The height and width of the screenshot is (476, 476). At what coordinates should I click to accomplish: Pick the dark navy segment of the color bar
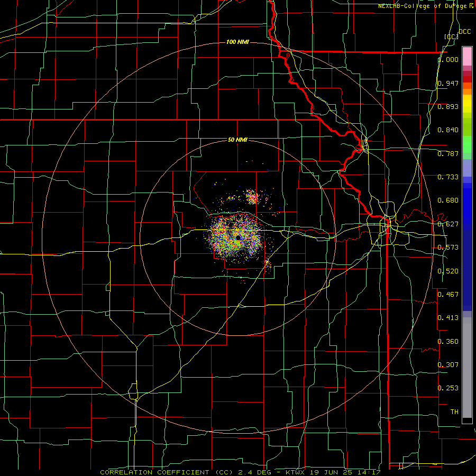pyautogui.click(x=467, y=270)
